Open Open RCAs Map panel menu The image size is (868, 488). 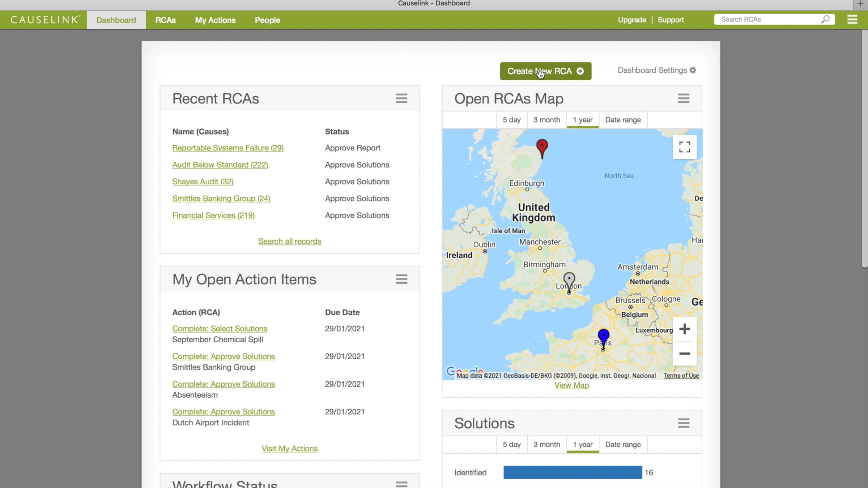click(684, 98)
